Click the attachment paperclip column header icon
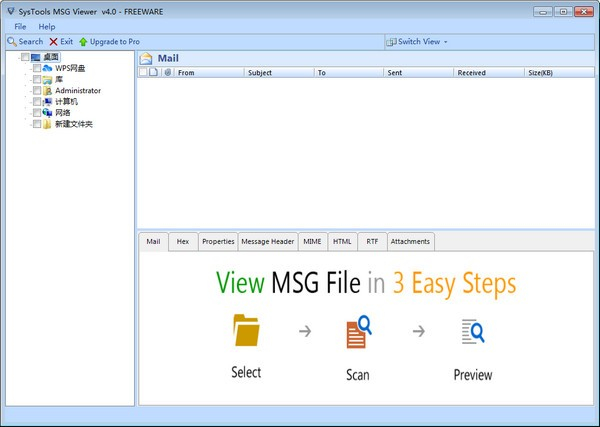 pyautogui.click(x=167, y=73)
